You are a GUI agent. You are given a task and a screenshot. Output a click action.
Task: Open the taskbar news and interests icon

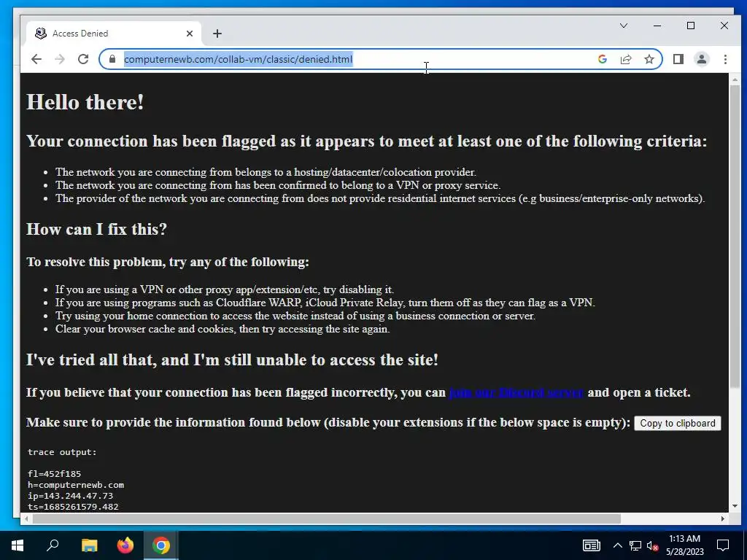pyautogui.click(x=591, y=545)
